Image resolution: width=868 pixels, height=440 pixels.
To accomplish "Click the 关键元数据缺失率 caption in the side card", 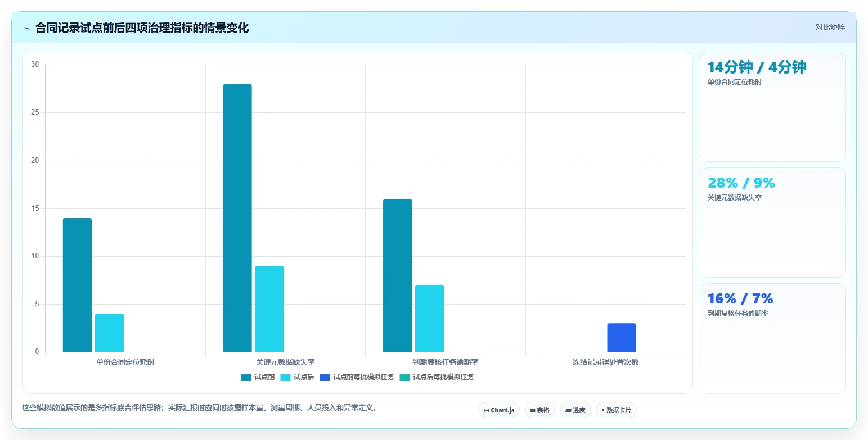I will (735, 198).
